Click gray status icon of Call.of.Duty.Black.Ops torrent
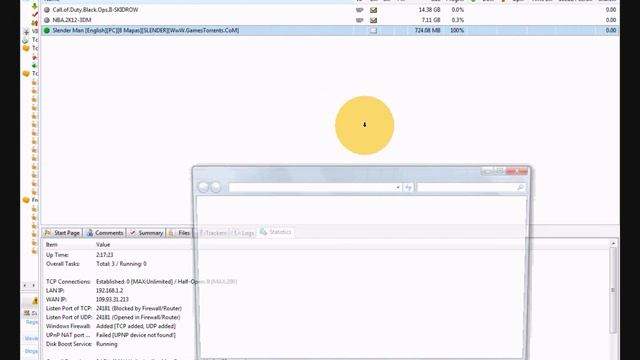The image size is (640, 360). click(47, 9)
